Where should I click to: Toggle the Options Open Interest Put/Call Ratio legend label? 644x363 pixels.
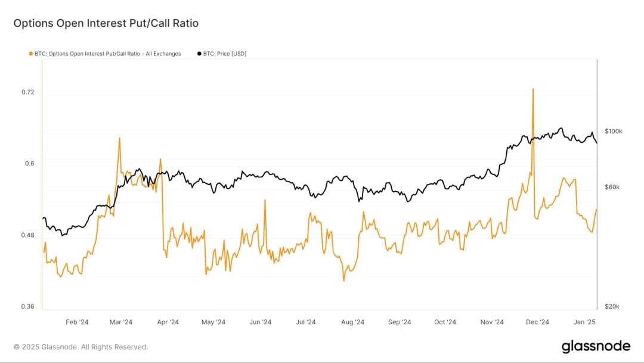pos(107,54)
